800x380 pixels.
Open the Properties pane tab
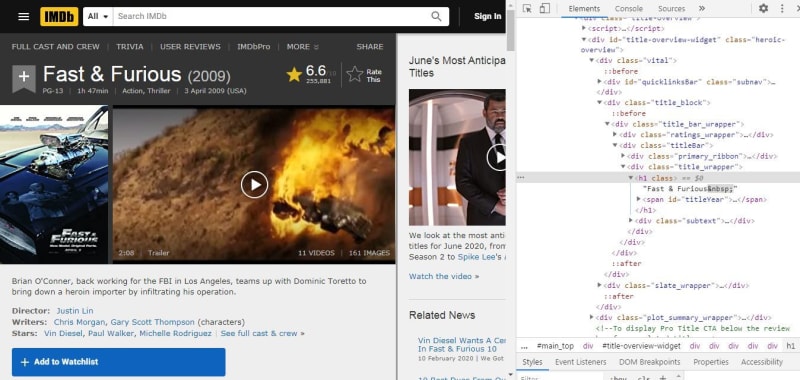pyautogui.click(x=711, y=362)
